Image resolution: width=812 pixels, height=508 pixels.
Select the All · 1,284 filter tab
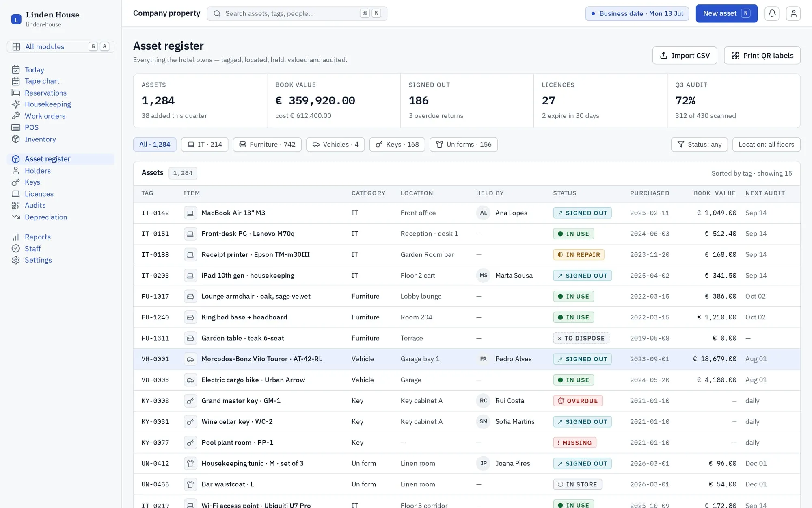click(155, 145)
